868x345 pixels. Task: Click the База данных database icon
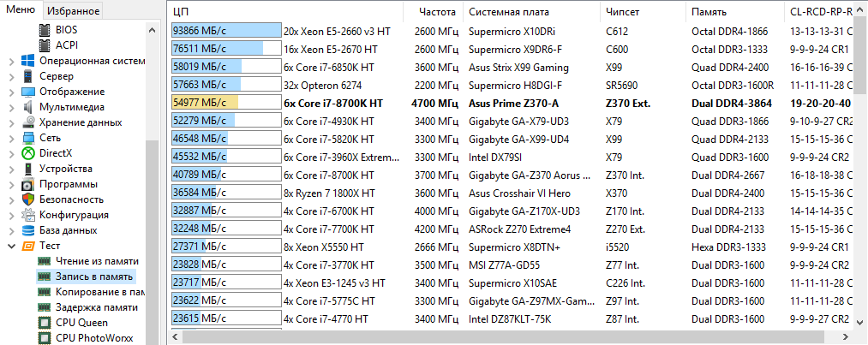click(27, 230)
